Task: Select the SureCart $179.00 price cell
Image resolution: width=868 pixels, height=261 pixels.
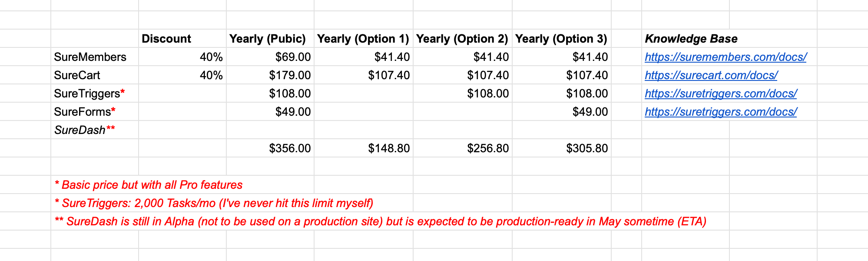Action: (x=290, y=75)
